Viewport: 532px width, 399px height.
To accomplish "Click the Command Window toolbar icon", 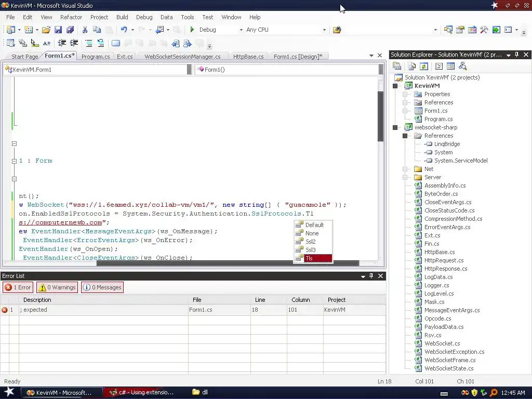I will pyautogui.click(x=508, y=30).
